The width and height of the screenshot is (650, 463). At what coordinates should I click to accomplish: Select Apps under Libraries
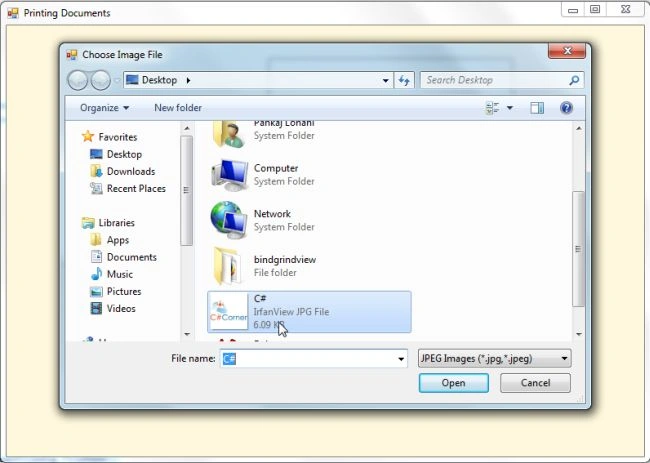pos(118,240)
